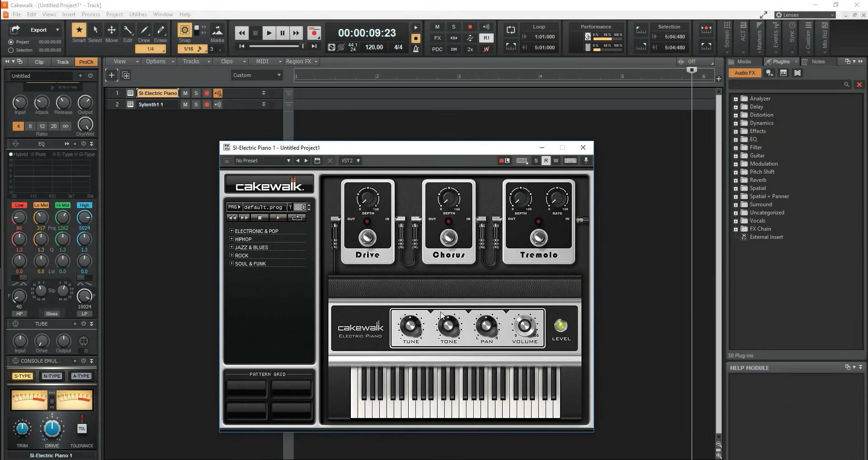Click the Audio FX button
Viewport: 868px width, 460px height.
coord(745,73)
